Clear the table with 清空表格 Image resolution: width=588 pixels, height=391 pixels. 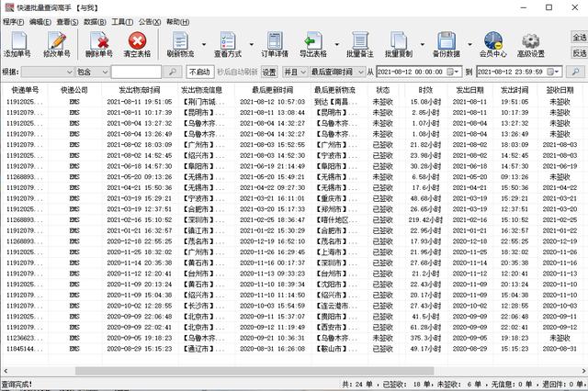pyautogui.click(x=137, y=44)
